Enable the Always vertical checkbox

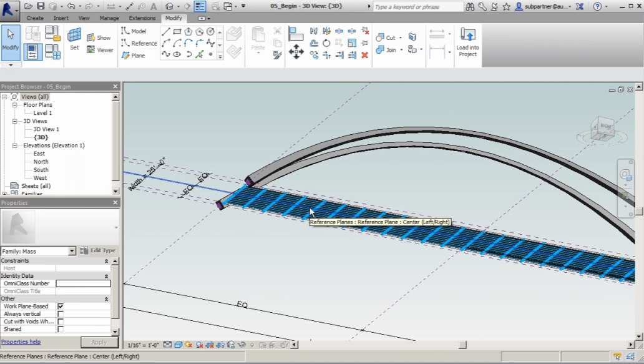pyautogui.click(x=61, y=314)
